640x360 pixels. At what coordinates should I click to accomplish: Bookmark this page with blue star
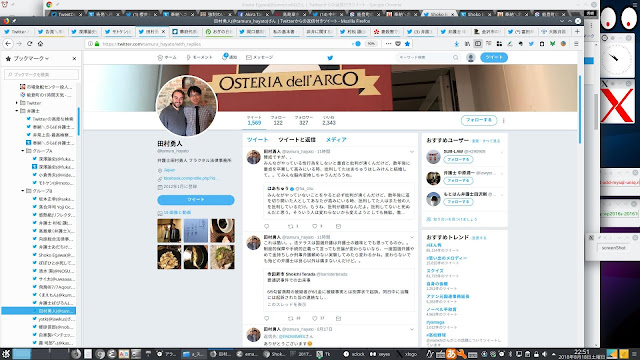(407, 44)
